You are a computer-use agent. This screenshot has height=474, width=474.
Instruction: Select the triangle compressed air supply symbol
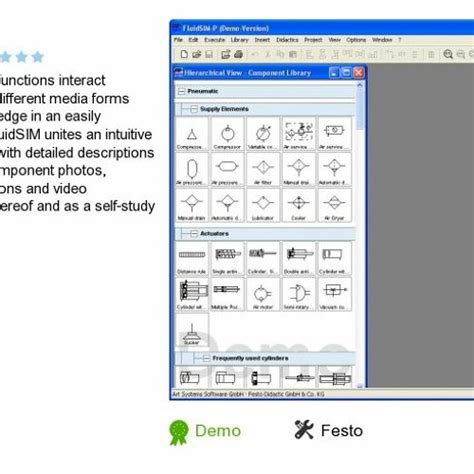point(192,134)
